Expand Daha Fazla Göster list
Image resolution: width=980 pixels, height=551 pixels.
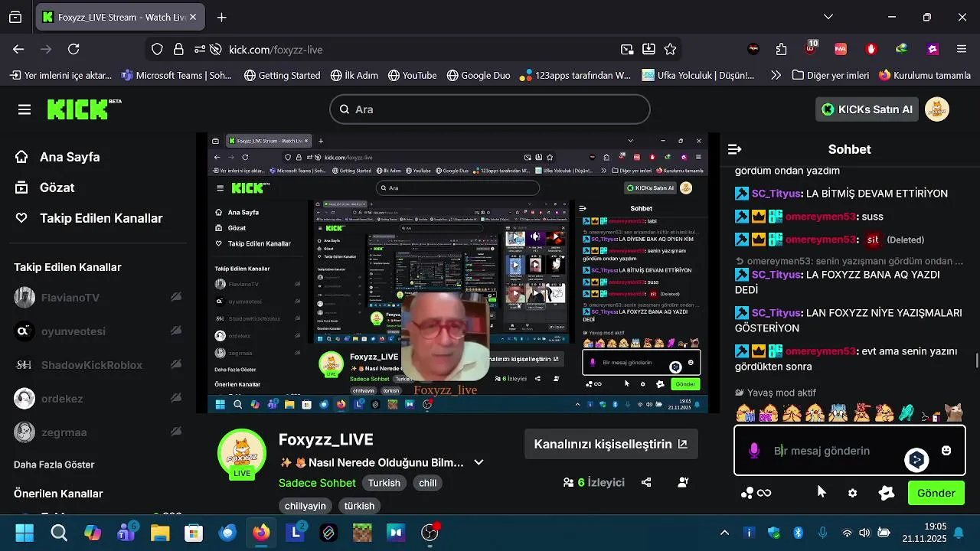tap(54, 465)
